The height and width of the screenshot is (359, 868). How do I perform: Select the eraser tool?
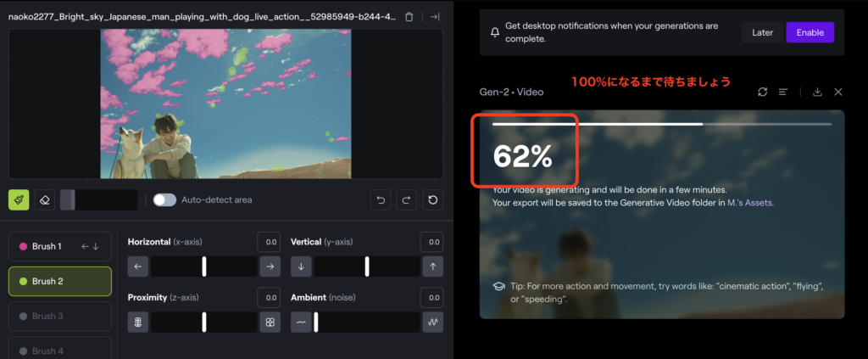tap(46, 199)
